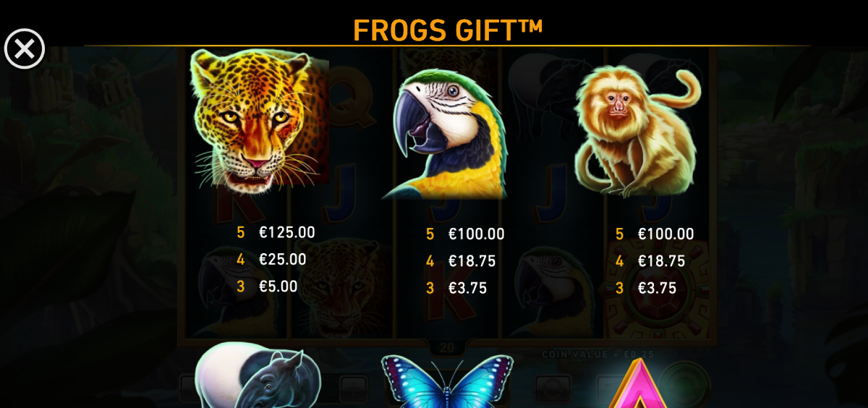Click jaguar's 5-symbol payout €125.00

pos(287,232)
